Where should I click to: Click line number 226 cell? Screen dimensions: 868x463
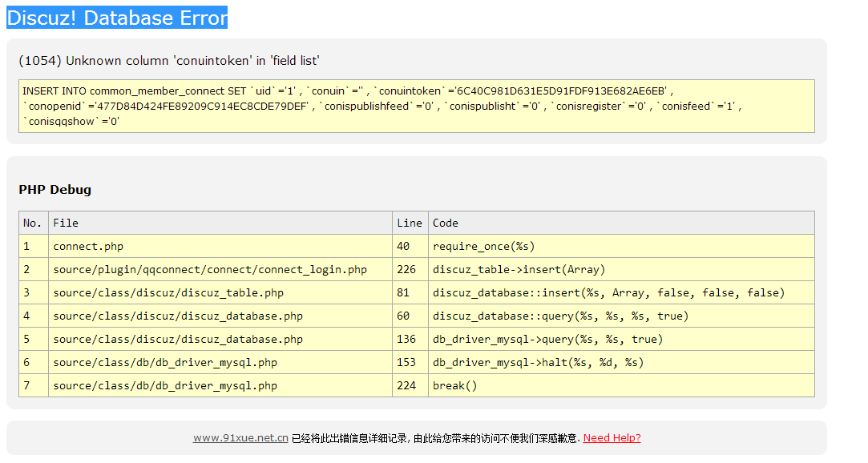tap(406, 269)
